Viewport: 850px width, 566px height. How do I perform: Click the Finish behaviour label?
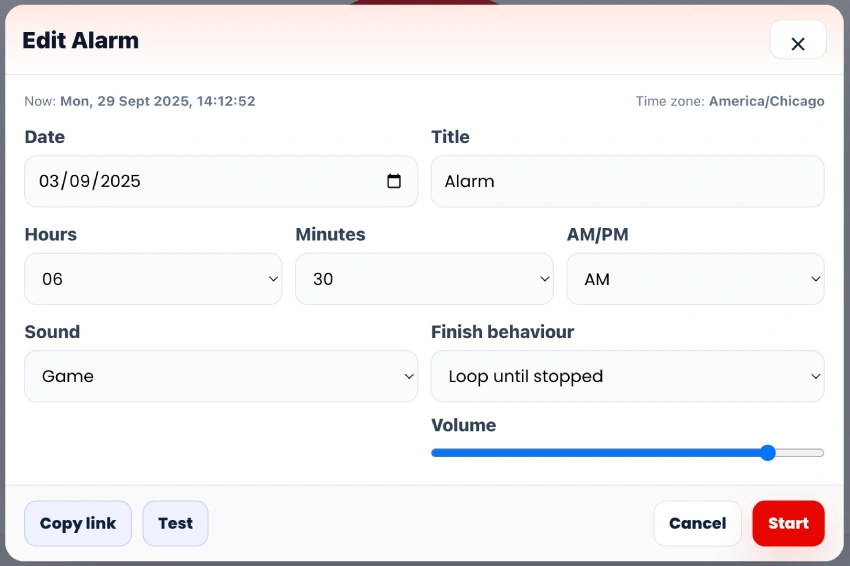[x=502, y=332]
